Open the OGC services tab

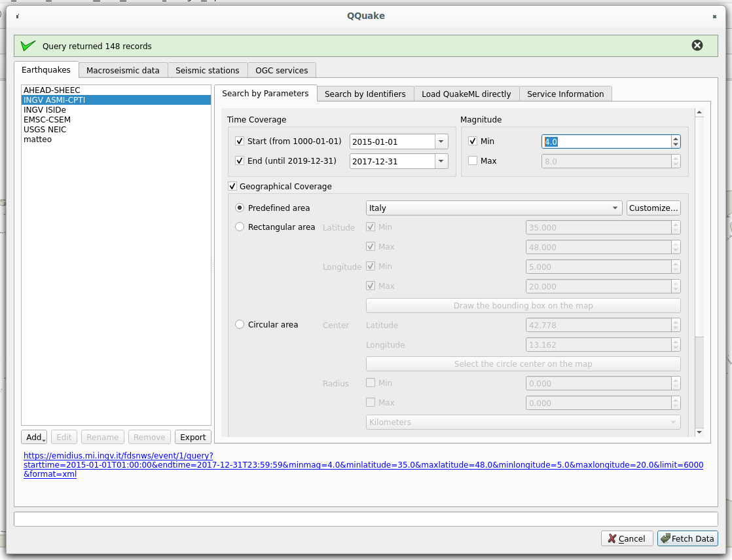(282, 69)
